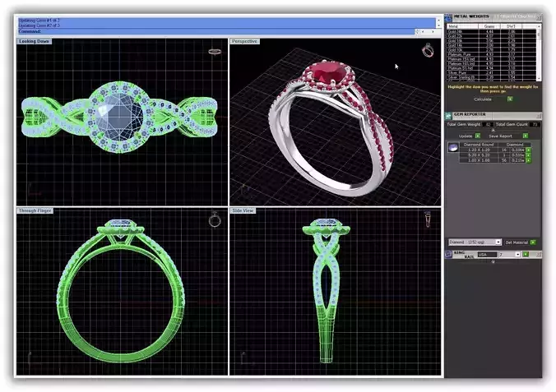Image resolution: width=556 pixels, height=392 pixels.
Task: Click the Total Gem Weight value box
Action: (489, 124)
